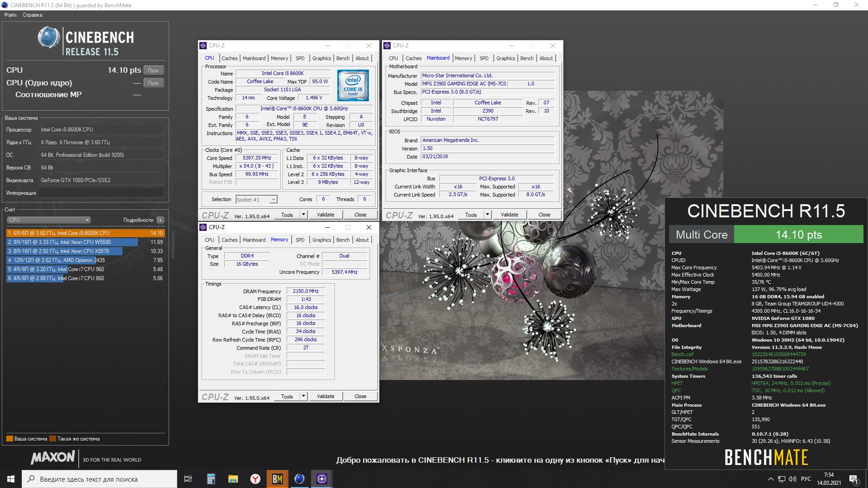The height and width of the screenshot is (488, 868).
Task: Open Файл menu
Action: (10, 15)
